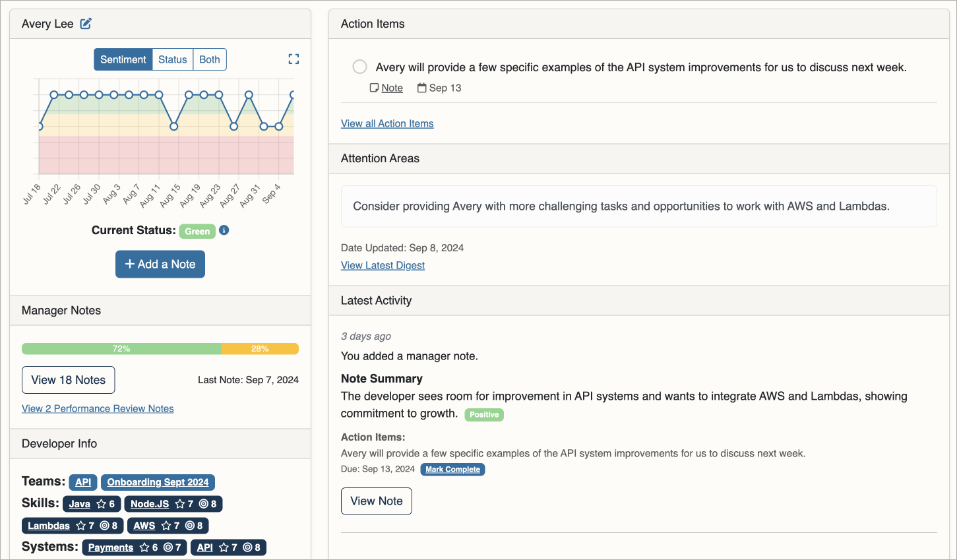The image size is (957, 560).
Task: Open the Lambdas skill link
Action: (x=49, y=526)
